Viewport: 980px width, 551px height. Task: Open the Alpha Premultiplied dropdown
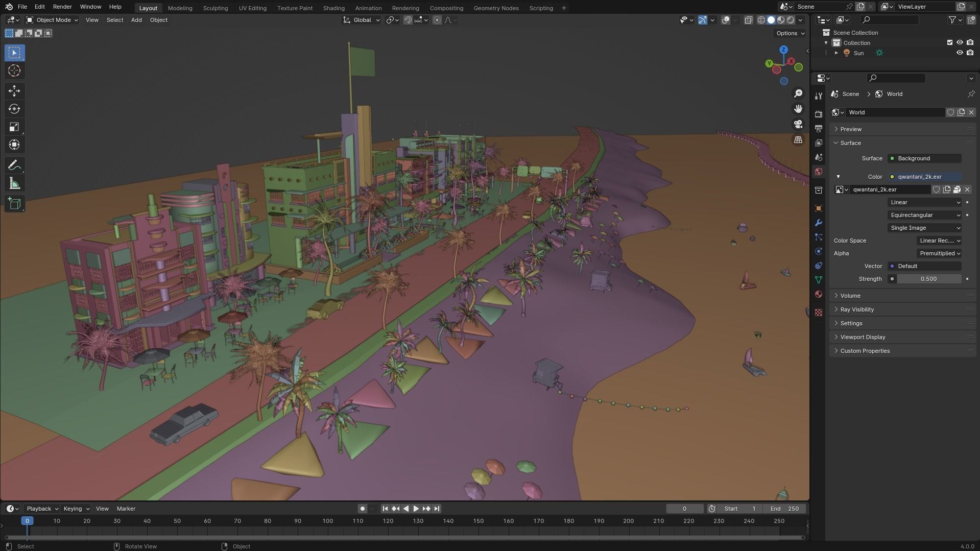pyautogui.click(x=939, y=253)
